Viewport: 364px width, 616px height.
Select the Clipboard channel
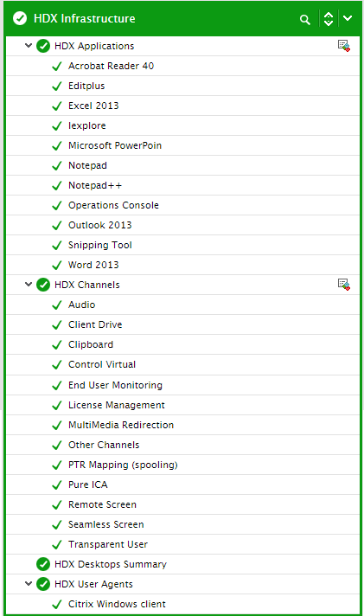[91, 344]
